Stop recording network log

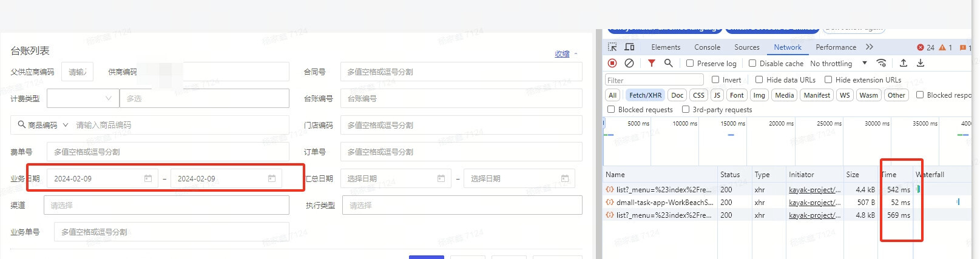[612, 63]
